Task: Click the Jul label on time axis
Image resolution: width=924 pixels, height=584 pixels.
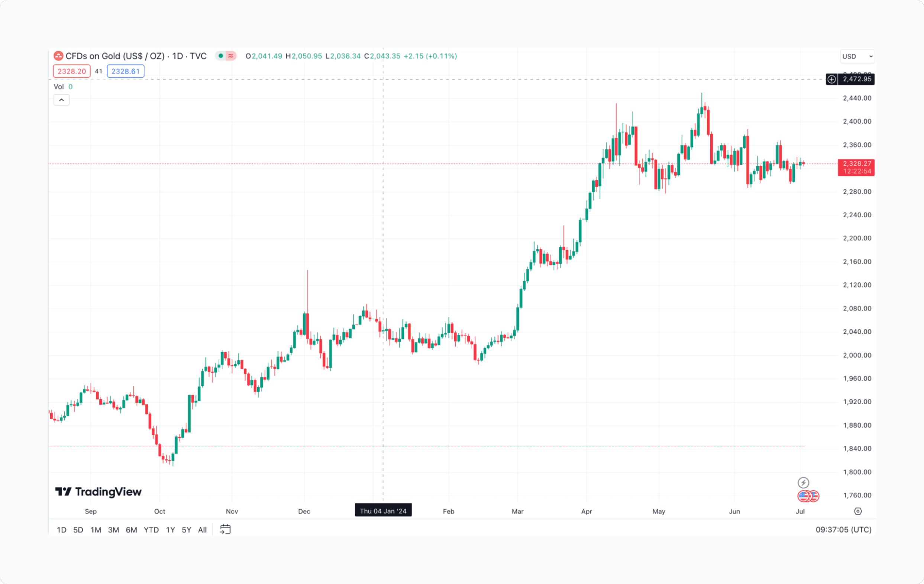Action: [x=800, y=512]
